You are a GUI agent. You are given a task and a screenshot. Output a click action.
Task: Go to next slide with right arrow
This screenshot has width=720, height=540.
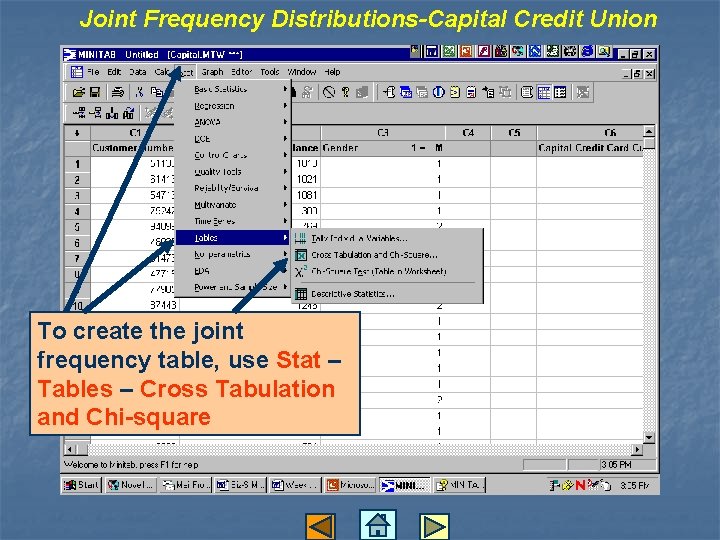(434, 527)
